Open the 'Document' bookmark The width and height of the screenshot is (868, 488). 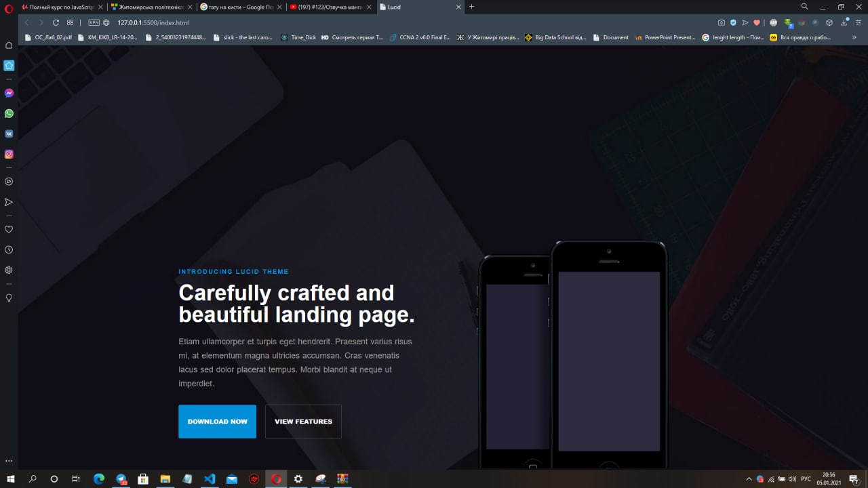610,37
